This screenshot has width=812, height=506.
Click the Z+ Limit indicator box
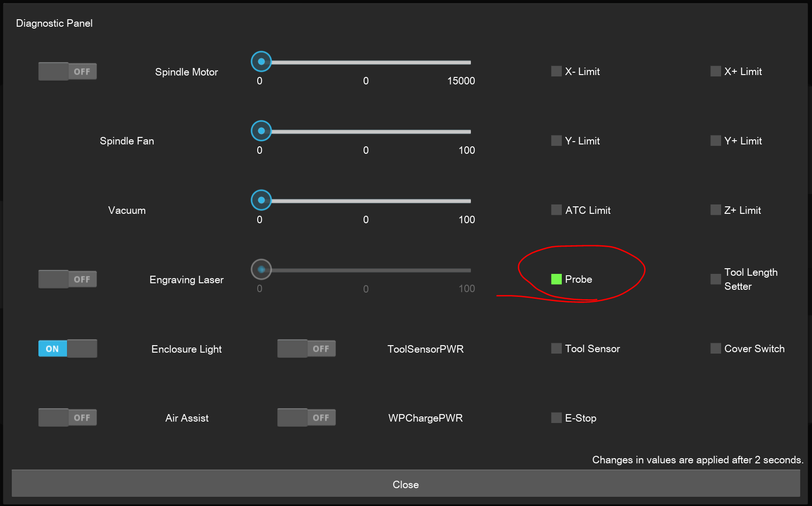coord(715,210)
